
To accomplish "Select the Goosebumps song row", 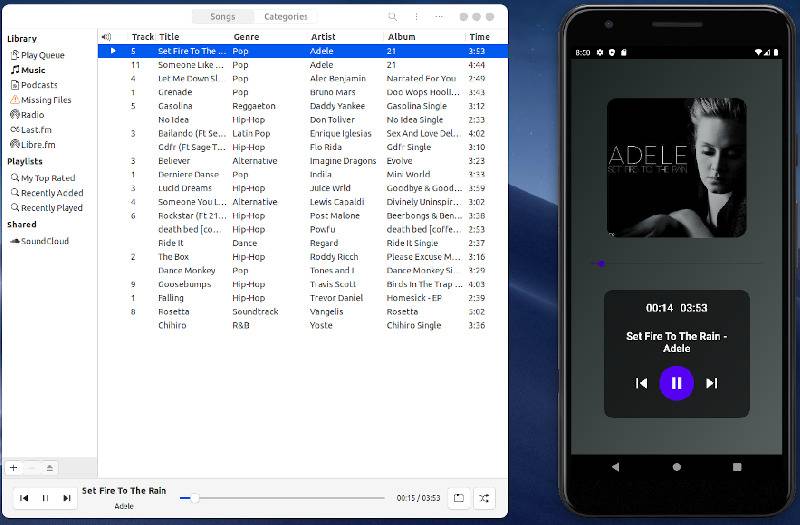I will tap(303, 284).
